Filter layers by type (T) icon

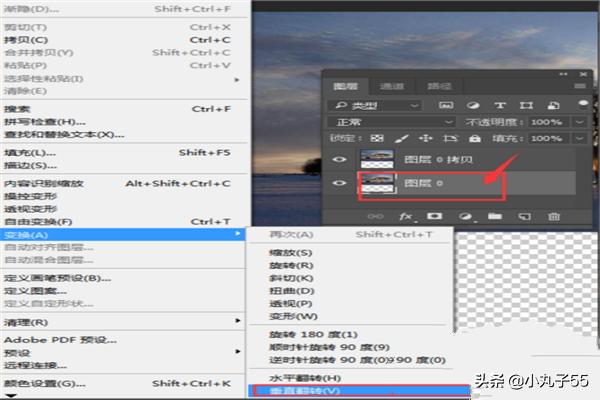coord(500,105)
